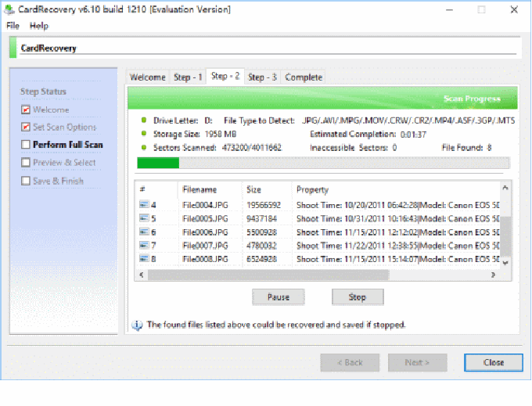Switch to the Welcome tab
The image size is (532, 406).
click(x=148, y=77)
